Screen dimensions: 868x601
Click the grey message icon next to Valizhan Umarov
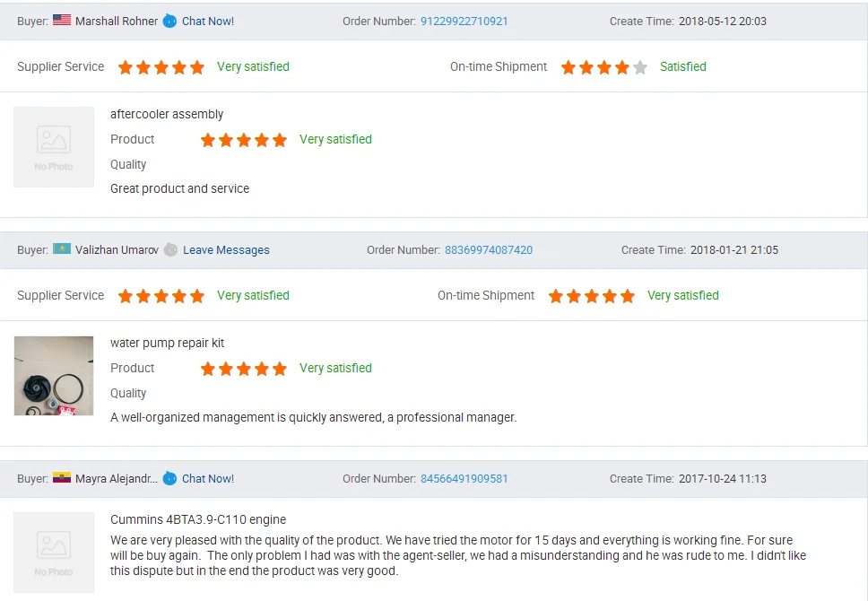click(x=170, y=249)
